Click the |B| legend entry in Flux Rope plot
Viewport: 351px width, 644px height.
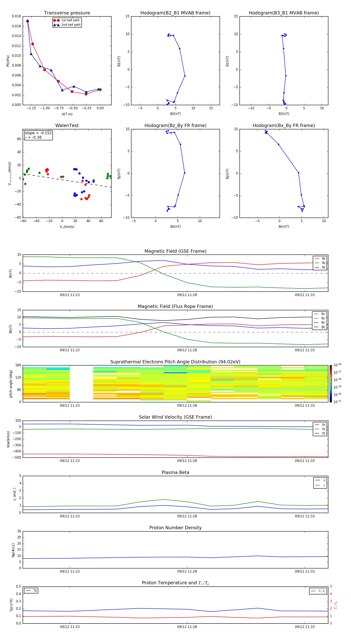[320, 327]
